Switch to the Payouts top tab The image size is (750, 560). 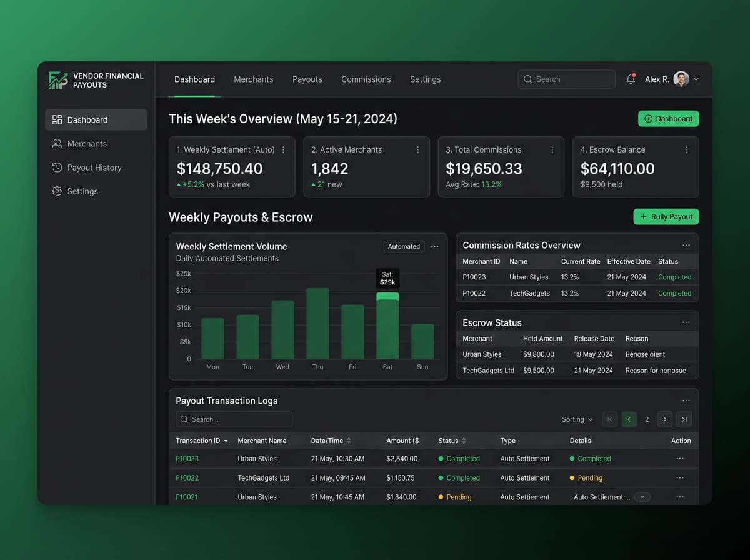[x=307, y=79]
